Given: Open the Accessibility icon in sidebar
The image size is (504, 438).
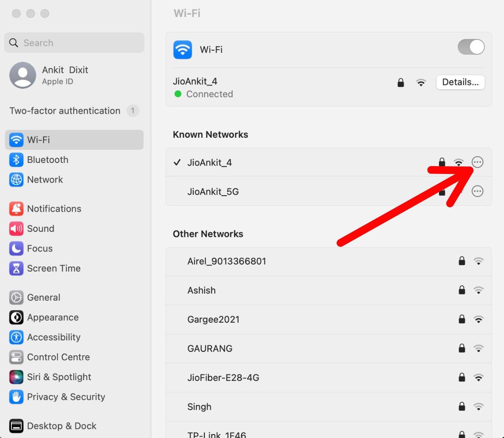Looking at the screenshot, I should [x=16, y=337].
